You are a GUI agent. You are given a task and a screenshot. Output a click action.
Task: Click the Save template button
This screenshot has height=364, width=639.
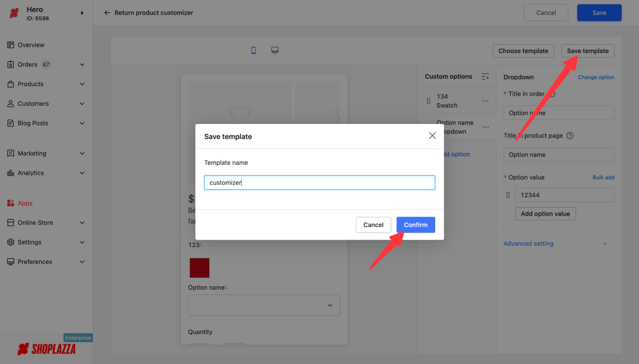coord(587,51)
